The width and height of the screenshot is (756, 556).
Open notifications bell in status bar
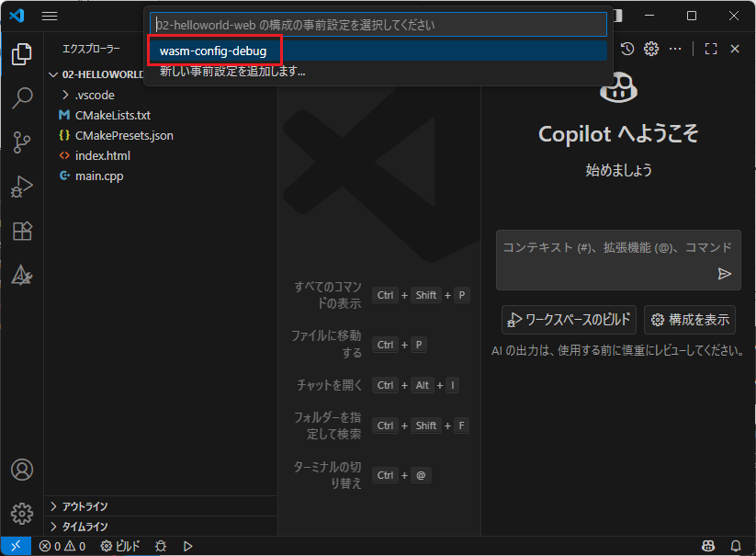pyautogui.click(x=736, y=546)
